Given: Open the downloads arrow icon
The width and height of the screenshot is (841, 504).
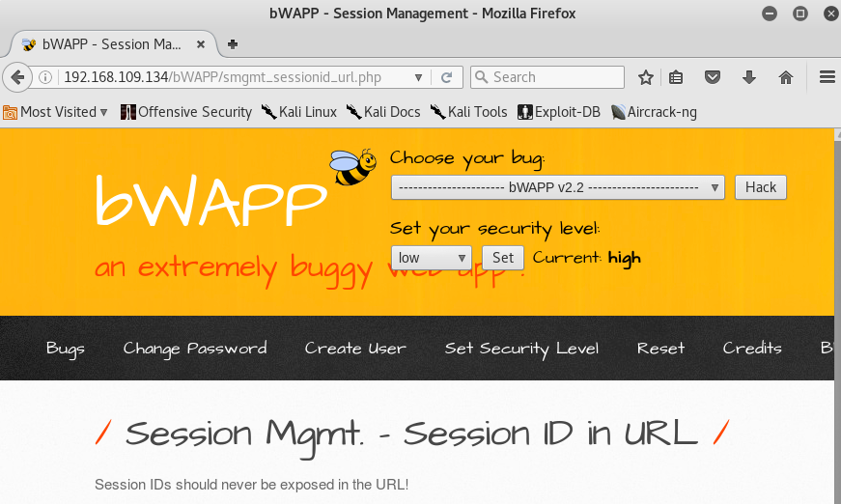Looking at the screenshot, I should (749, 78).
